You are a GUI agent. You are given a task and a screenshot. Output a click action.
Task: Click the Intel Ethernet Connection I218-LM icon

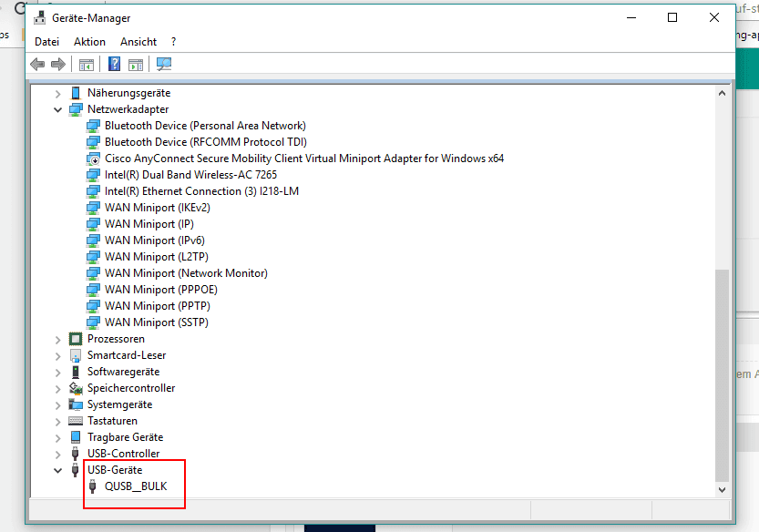click(x=93, y=191)
